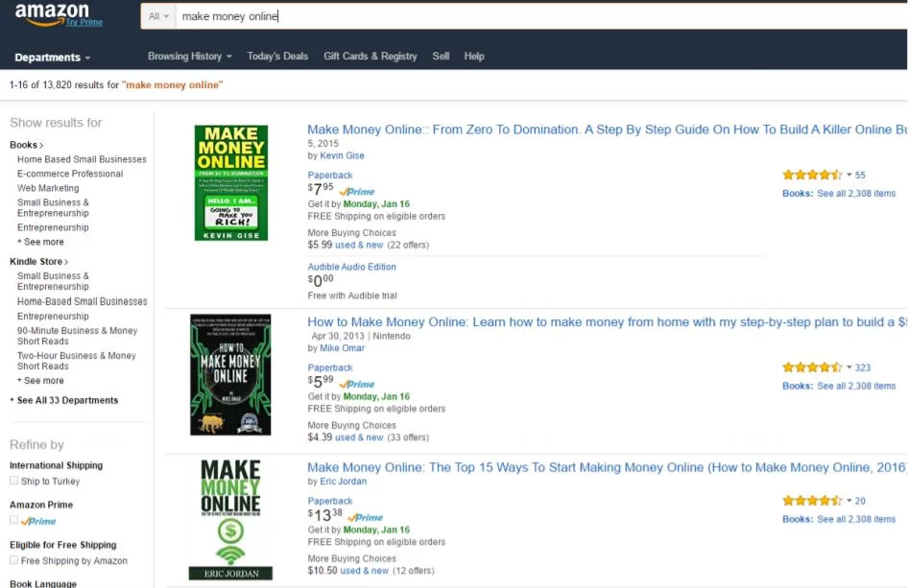
Task: Filter by Home Based Small Businesses under Books
Action: pos(82,159)
